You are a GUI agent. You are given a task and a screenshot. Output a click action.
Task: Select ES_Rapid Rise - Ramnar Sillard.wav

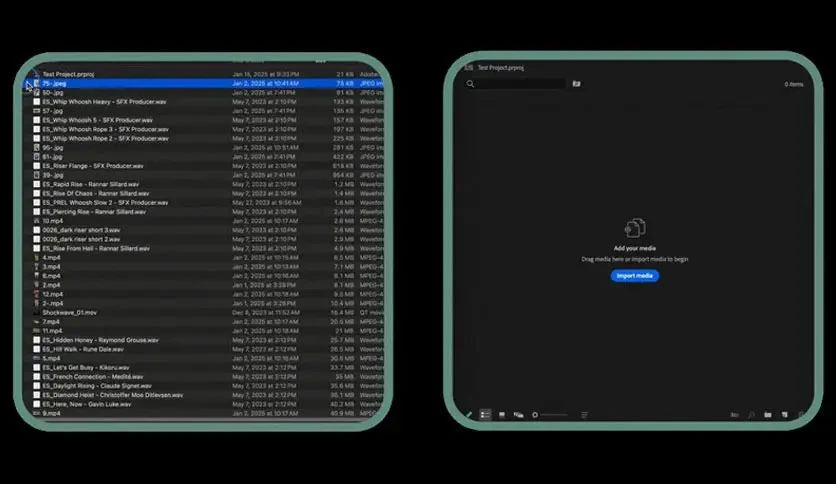tap(91, 184)
